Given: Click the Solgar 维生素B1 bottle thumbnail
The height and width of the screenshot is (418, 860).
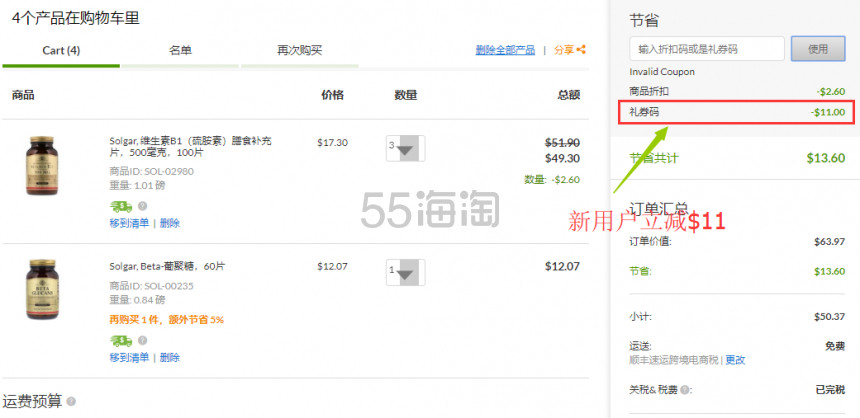Looking at the screenshot, I should click(42, 166).
